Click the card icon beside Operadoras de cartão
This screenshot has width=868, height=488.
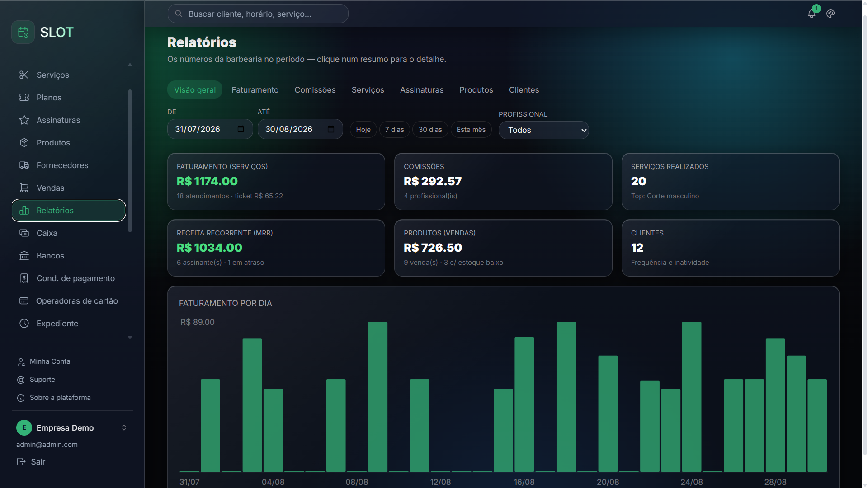[x=24, y=300]
